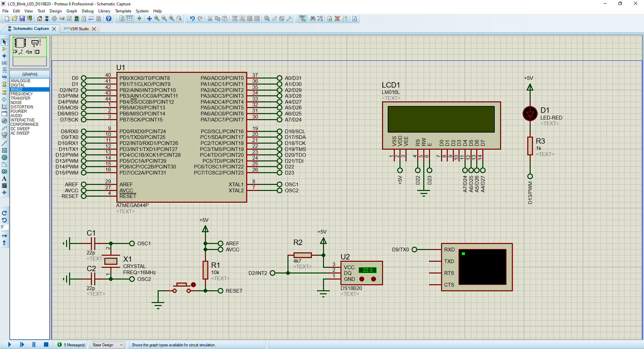Click the redraw display refresh icon
The image size is (644, 349).
[x=122, y=19]
